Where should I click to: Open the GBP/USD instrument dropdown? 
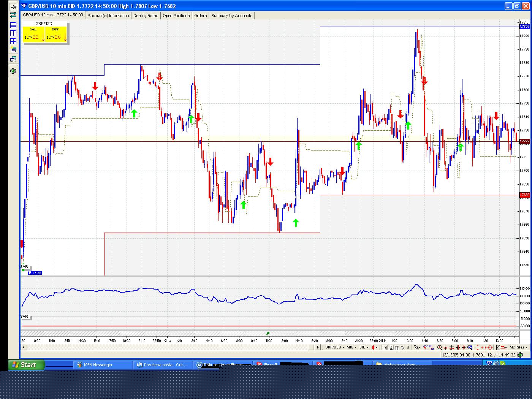click(x=334, y=347)
